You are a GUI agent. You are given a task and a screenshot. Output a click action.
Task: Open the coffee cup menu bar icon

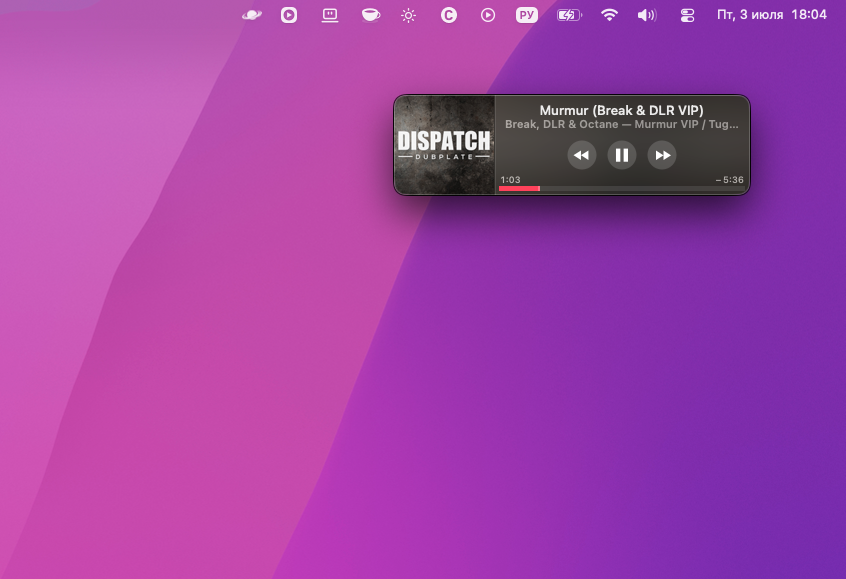(371, 15)
